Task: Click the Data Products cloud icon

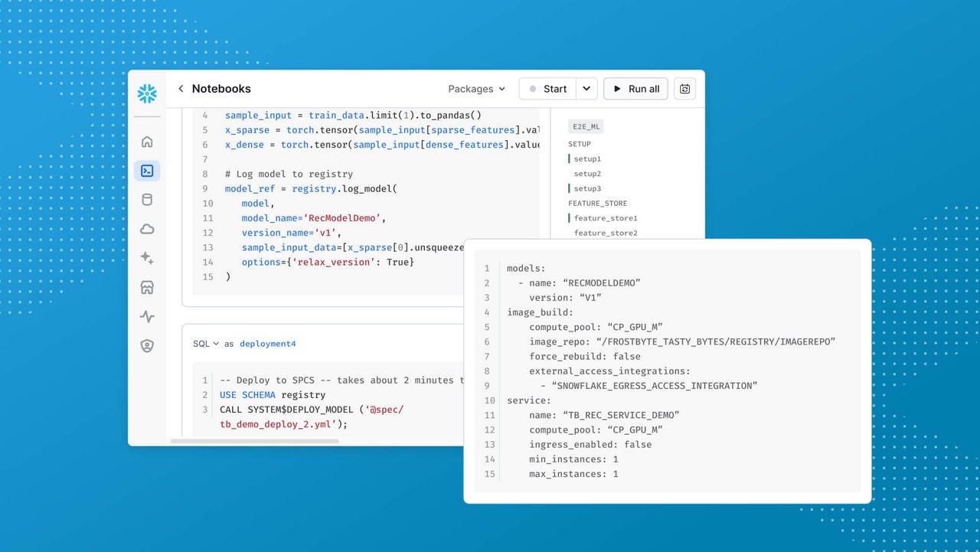Action: click(x=146, y=228)
